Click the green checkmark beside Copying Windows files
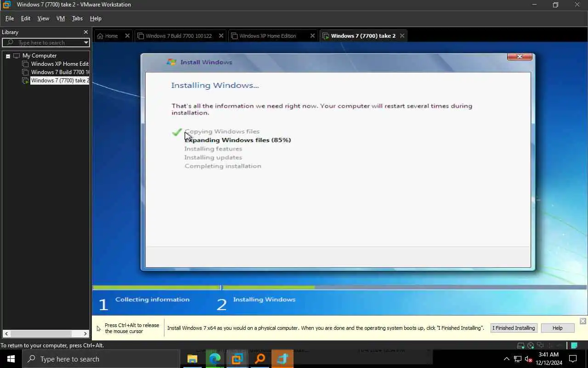This screenshot has height=368, width=588. click(x=176, y=132)
